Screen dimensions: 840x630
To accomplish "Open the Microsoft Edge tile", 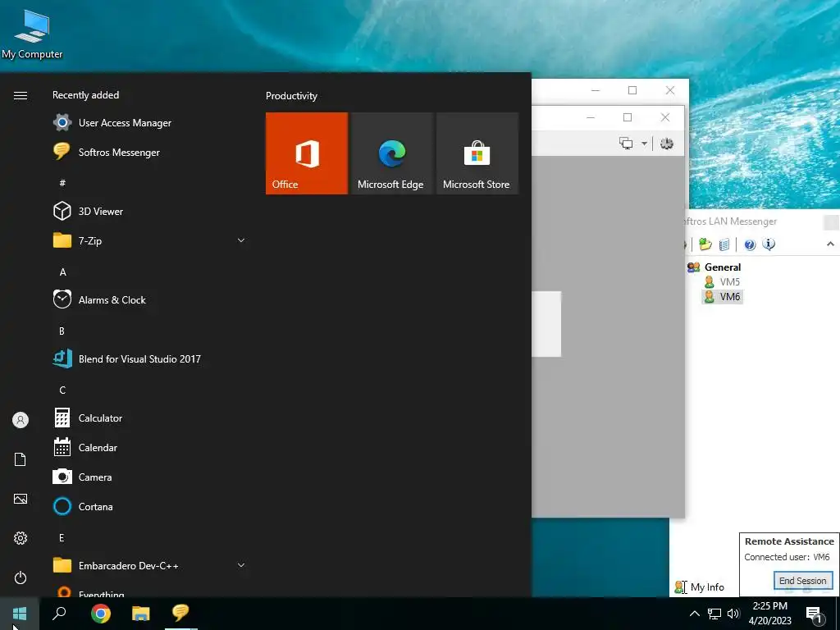I will [x=391, y=153].
